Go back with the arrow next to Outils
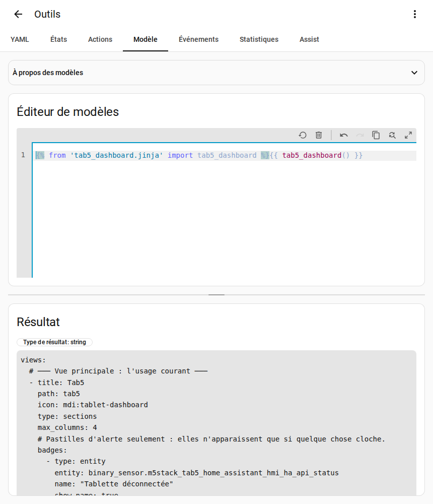433x504 pixels. tap(18, 14)
